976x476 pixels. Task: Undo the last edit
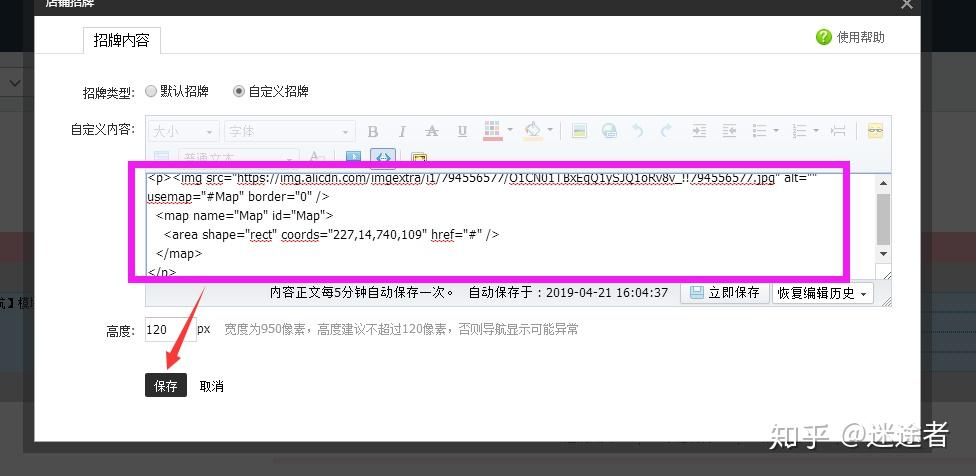(x=637, y=131)
